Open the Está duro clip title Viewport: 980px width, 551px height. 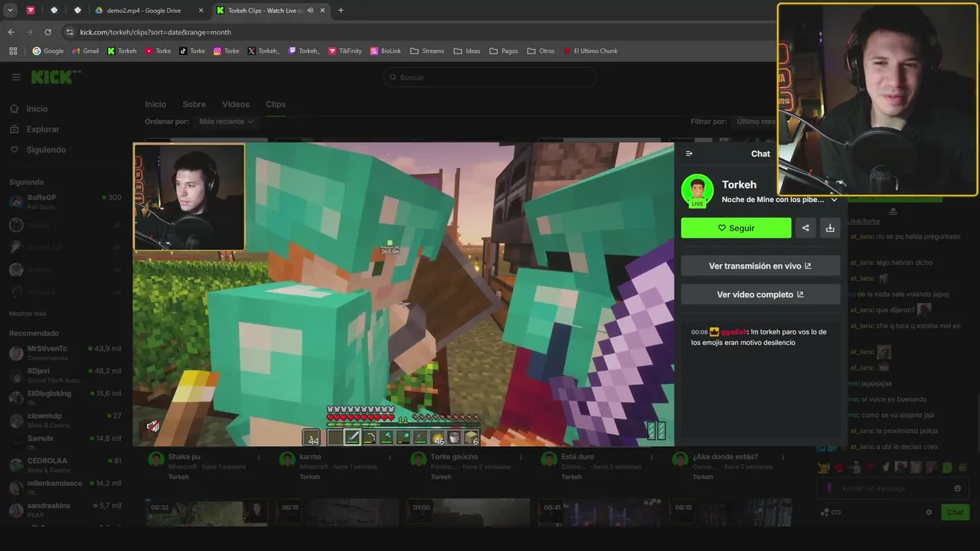pyautogui.click(x=577, y=457)
